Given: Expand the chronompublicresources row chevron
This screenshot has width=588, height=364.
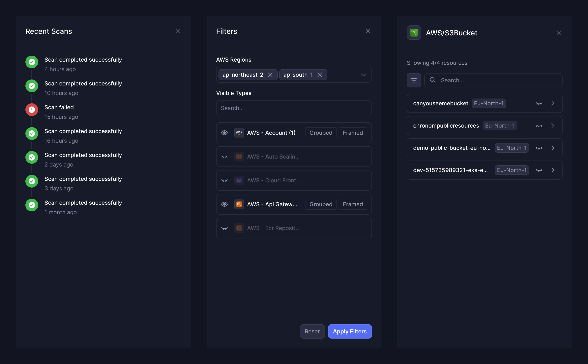Looking at the screenshot, I should [x=553, y=126].
